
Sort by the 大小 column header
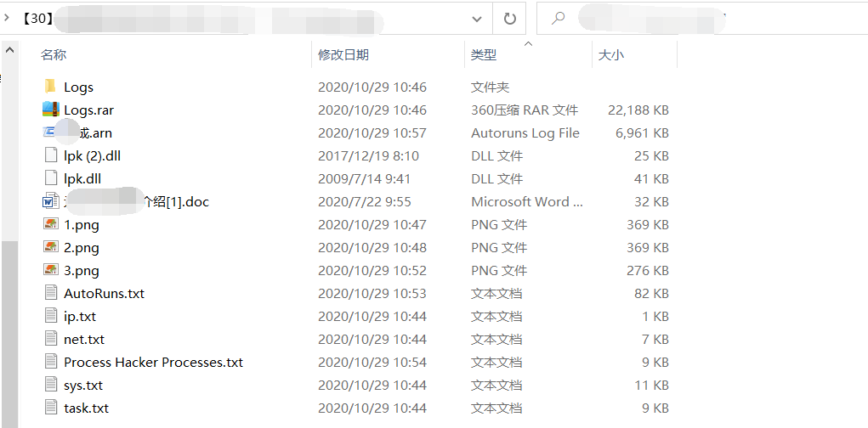tap(611, 54)
